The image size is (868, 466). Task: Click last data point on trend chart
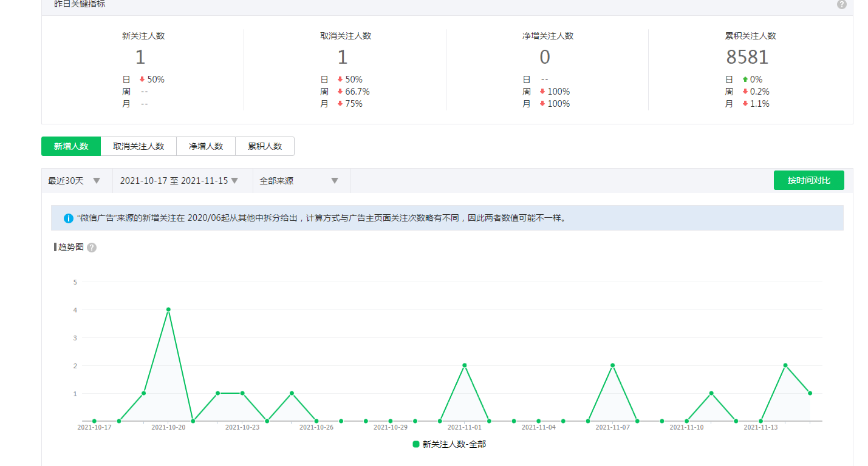pyautogui.click(x=810, y=393)
